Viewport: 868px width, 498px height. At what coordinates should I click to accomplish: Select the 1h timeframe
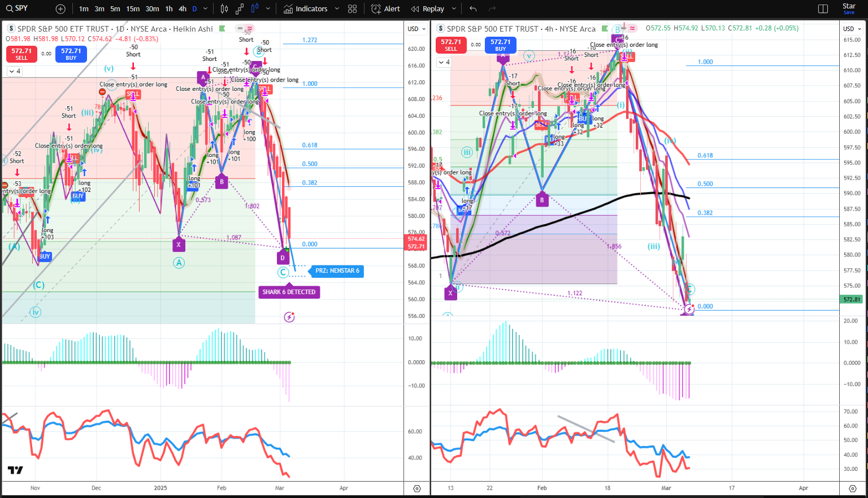click(x=169, y=9)
